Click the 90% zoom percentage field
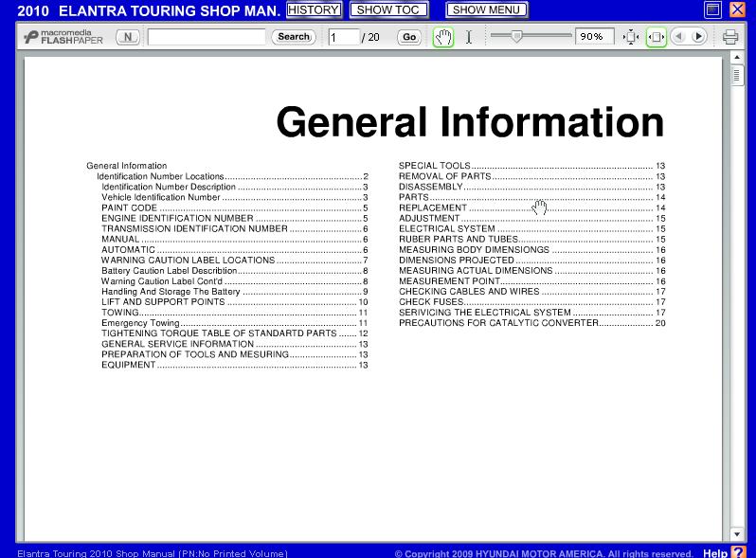756x558 pixels. coord(595,37)
